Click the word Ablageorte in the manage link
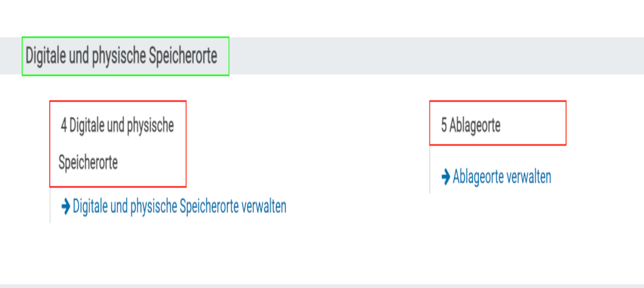Viewport: 644px width, 288px height. [x=478, y=177]
